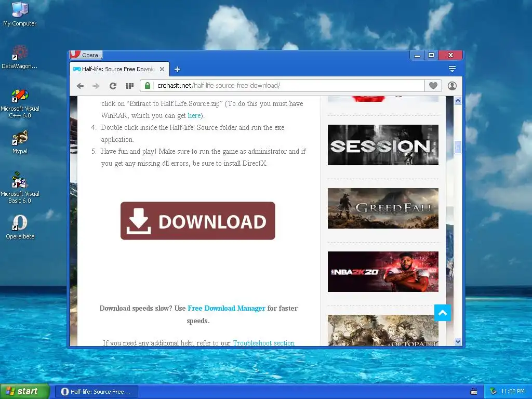
Task: Open the Octopath game thumbnail
Action: (x=383, y=330)
